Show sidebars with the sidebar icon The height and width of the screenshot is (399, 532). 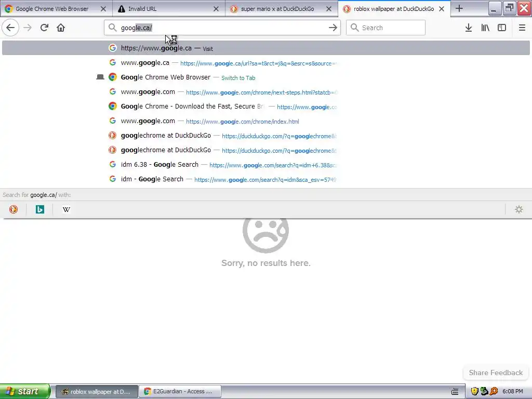(x=502, y=28)
